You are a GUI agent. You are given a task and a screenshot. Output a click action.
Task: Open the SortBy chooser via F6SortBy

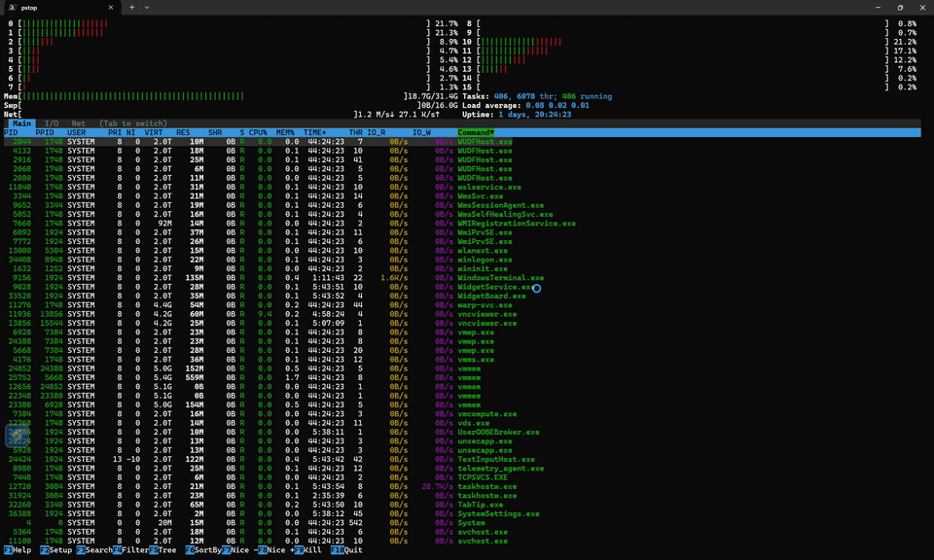click(204, 552)
